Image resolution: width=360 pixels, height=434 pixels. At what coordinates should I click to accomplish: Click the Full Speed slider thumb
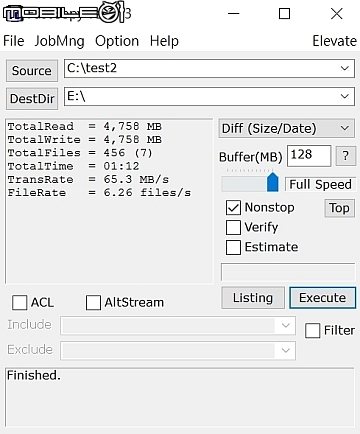click(273, 182)
